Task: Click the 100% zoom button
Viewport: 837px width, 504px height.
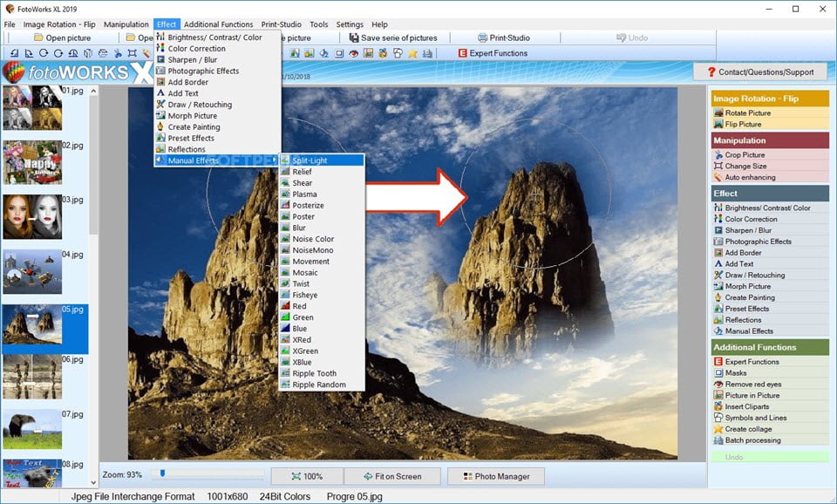Action: tap(307, 476)
